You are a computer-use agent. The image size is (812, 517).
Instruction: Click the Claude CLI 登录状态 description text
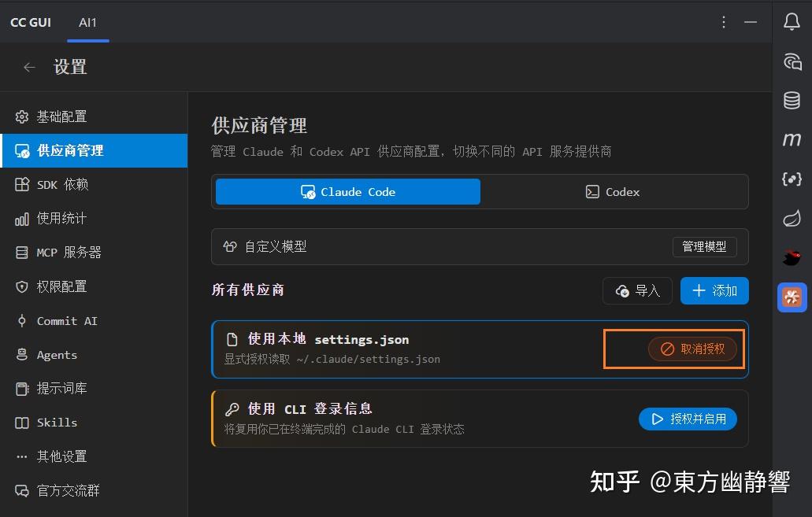(408, 429)
